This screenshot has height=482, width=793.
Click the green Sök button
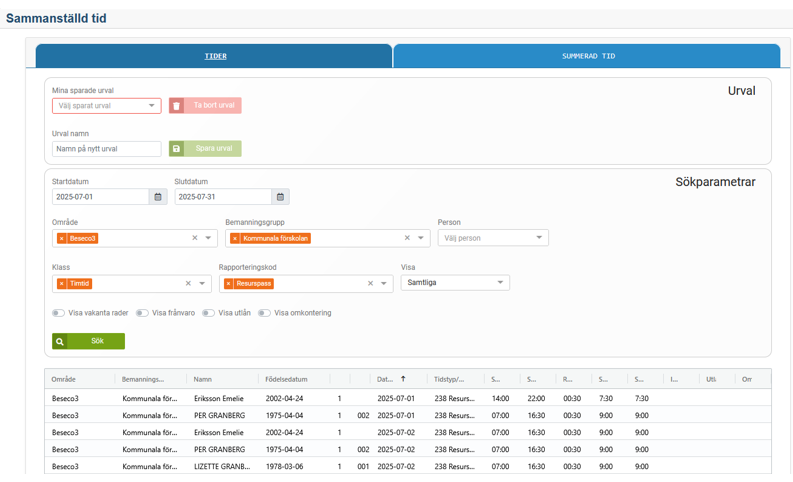[x=89, y=341]
